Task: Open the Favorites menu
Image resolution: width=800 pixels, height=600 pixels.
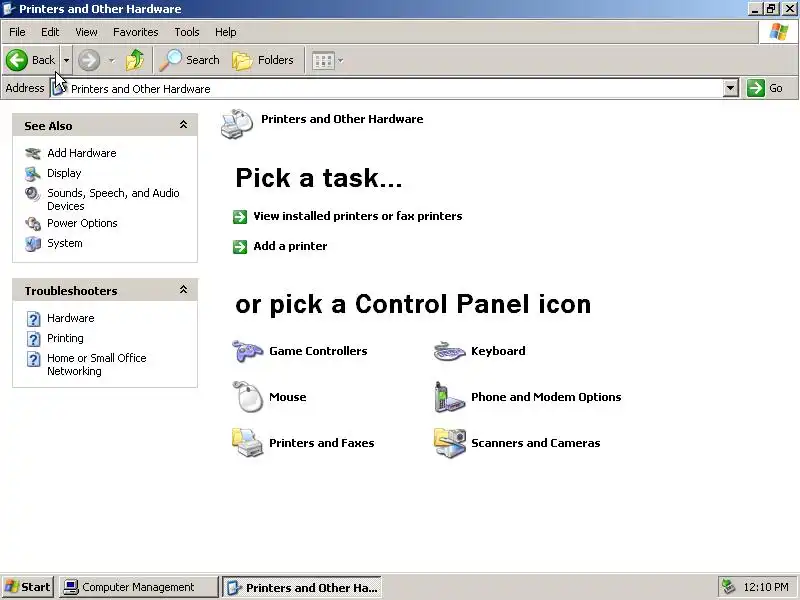Action: [136, 32]
